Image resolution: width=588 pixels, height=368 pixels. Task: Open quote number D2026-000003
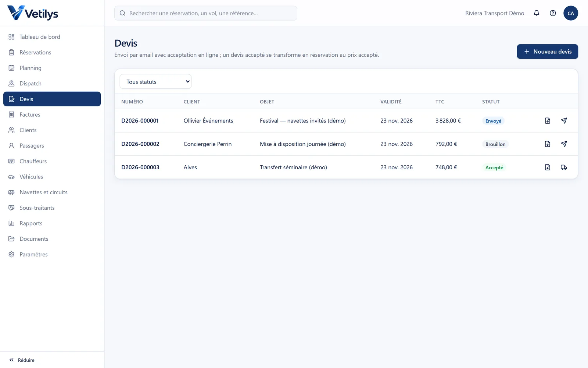click(140, 167)
